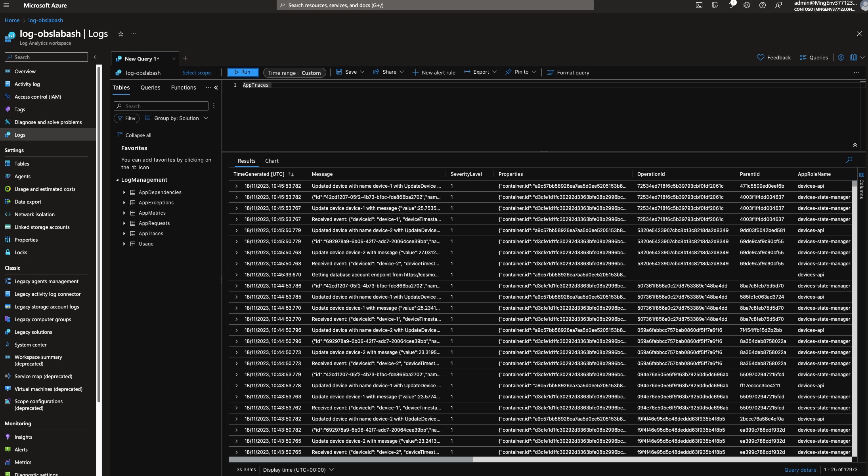This screenshot has width=868, height=476.
Task: Expand the AppDependencies table node
Action: 124,192
